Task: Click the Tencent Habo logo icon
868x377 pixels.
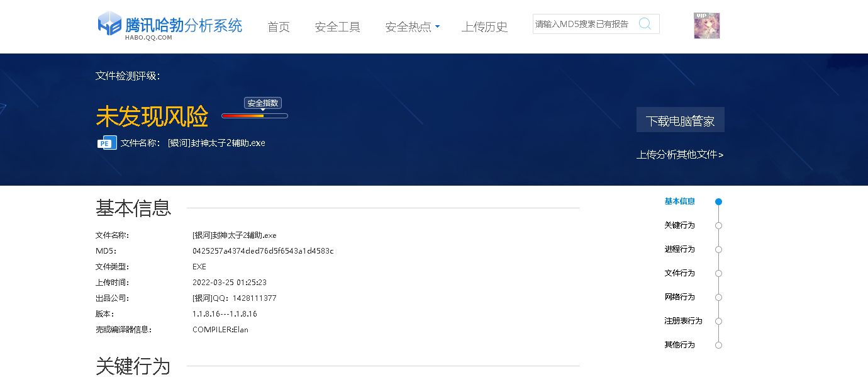Action: 109,24
